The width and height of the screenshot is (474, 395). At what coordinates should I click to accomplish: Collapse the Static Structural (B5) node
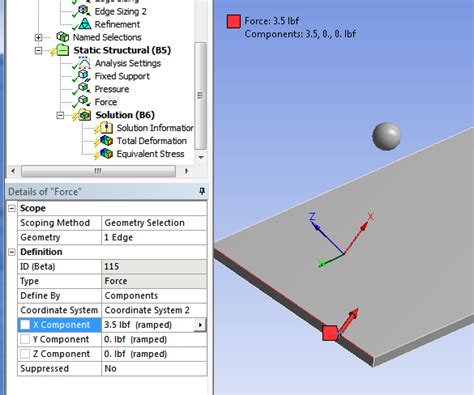[x=38, y=51]
